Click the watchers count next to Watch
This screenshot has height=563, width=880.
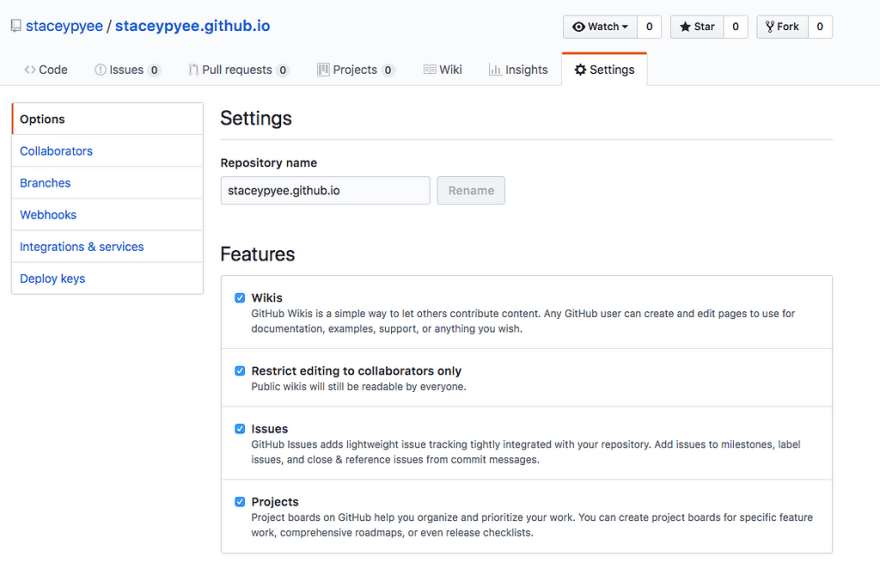coord(649,26)
